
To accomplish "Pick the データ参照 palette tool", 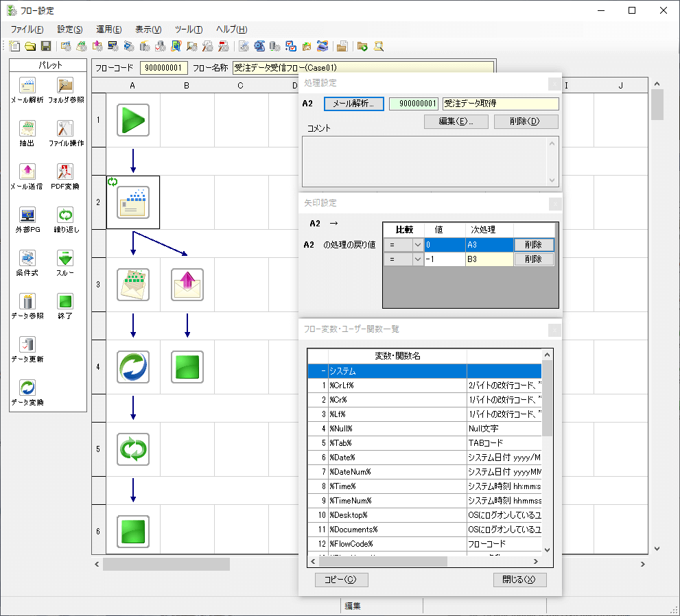I will click(27, 302).
